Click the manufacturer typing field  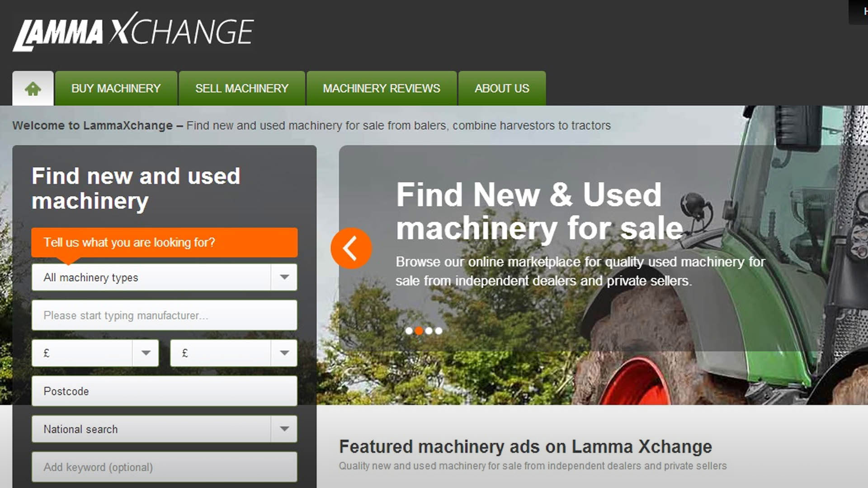tap(165, 315)
